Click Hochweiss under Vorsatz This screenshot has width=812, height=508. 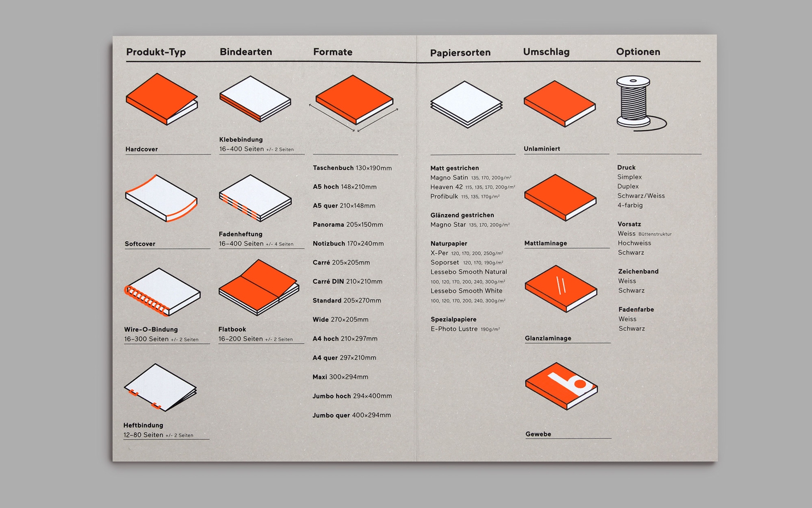tap(634, 243)
